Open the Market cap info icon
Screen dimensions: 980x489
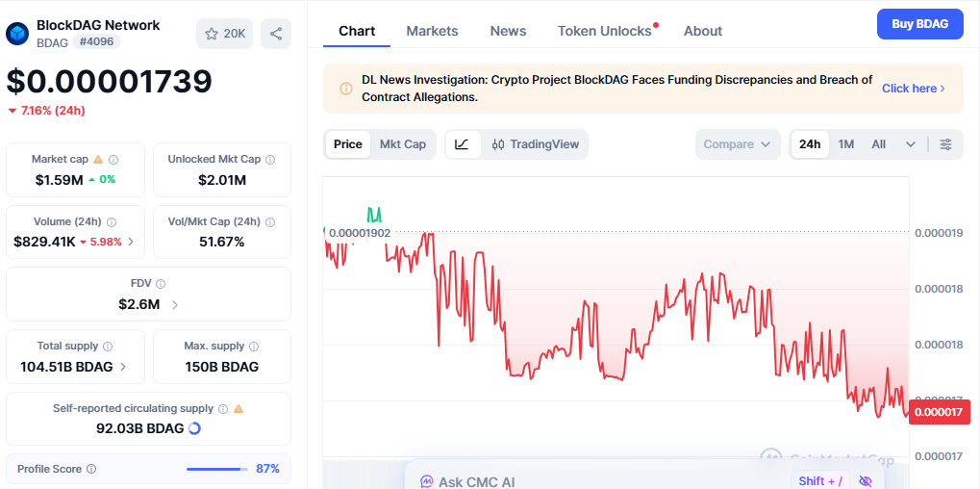[x=113, y=160]
